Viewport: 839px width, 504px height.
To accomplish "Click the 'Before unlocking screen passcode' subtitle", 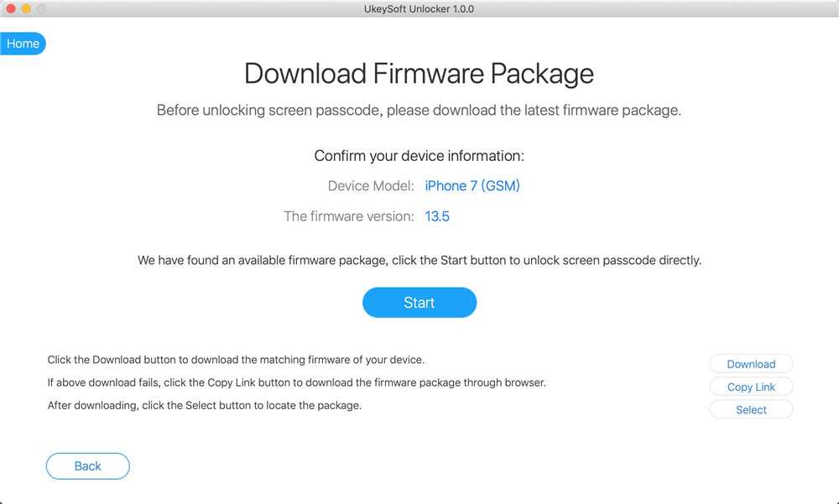I will pyautogui.click(x=419, y=111).
